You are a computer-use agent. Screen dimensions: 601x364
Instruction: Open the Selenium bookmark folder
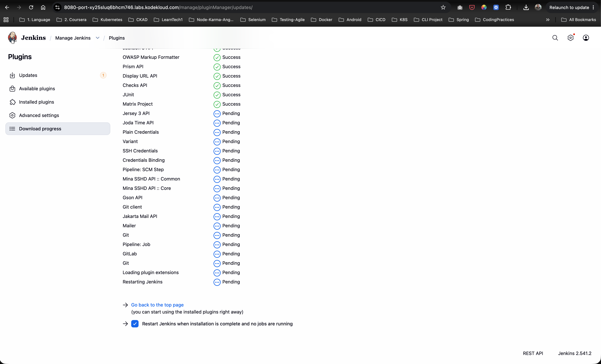coord(253,20)
